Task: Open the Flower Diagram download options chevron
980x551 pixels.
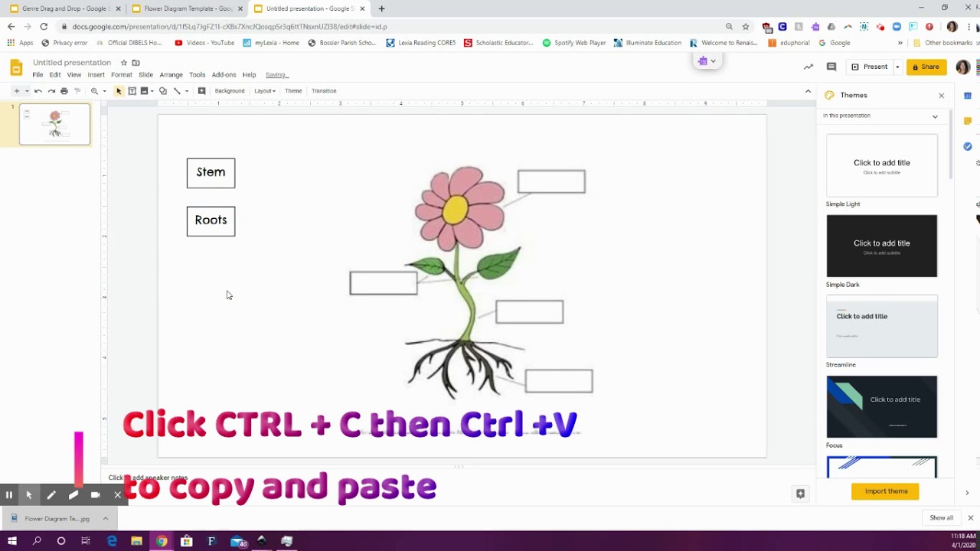Action: click(106, 519)
